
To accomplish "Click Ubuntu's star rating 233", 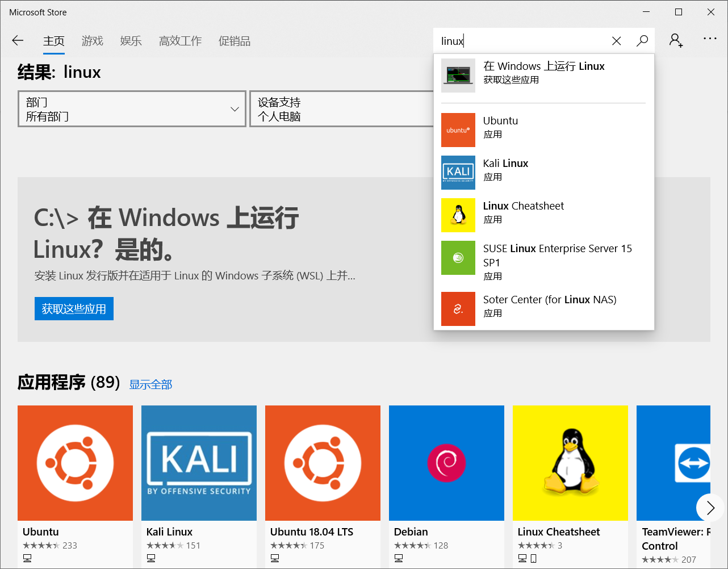I will (50, 546).
